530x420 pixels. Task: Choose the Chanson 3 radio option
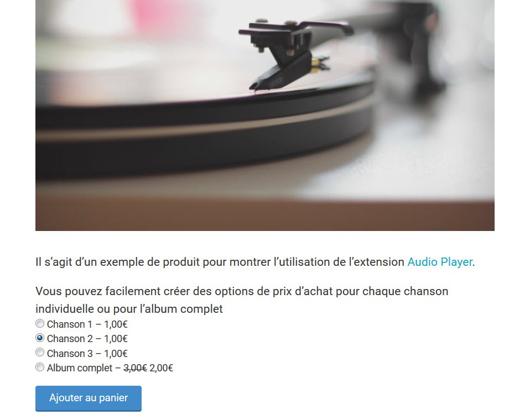(x=40, y=353)
